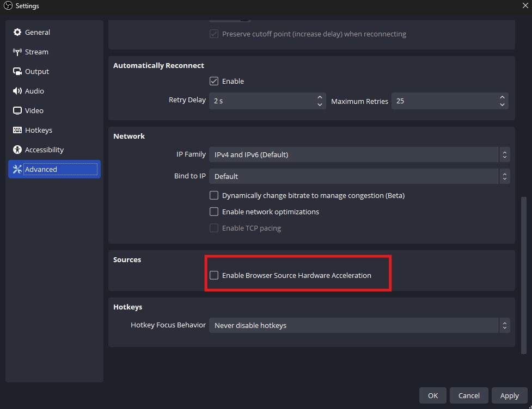This screenshot has width=532, height=409.
Task: Select the Hotkeys keyboard icon
Action: 17,130
